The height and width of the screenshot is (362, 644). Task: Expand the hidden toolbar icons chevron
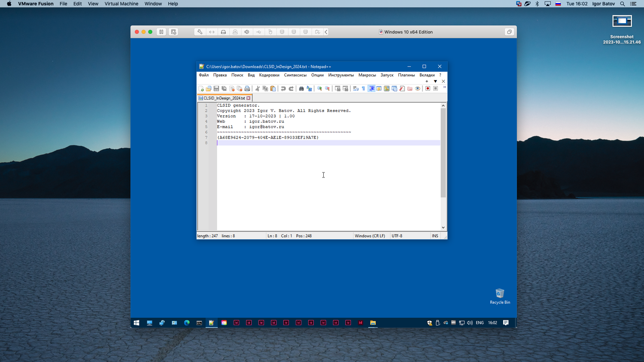[x=444, y=87]
